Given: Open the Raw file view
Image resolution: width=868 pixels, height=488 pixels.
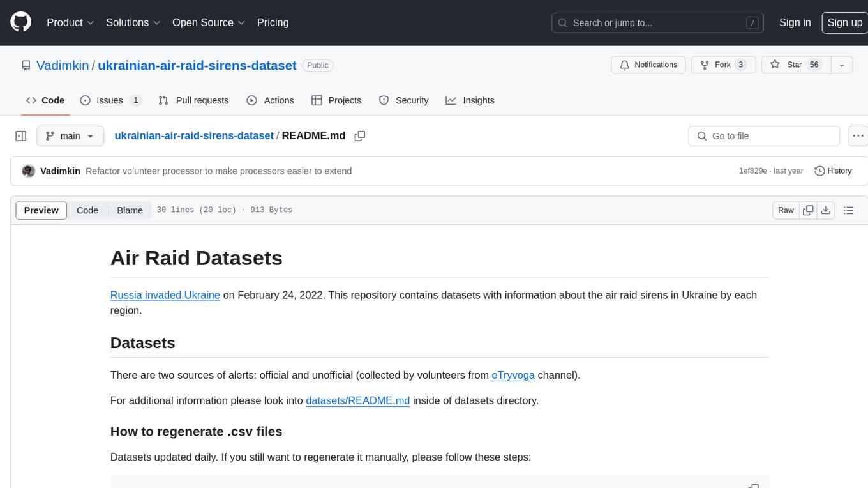Looking at the screenshot, I should click(x=786, y=210).
